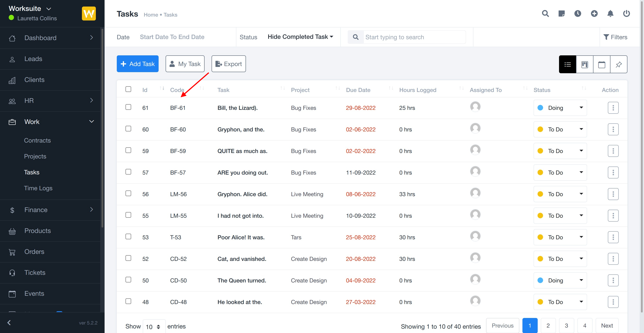Open notifications bell icon
The height and width of the screenshot is (333, 644).
click(610, 14)
